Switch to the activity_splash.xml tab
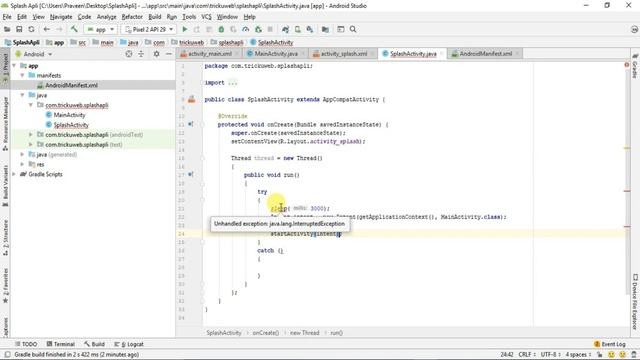The height and width of the screenshot is (360, 640). point(344,54)
